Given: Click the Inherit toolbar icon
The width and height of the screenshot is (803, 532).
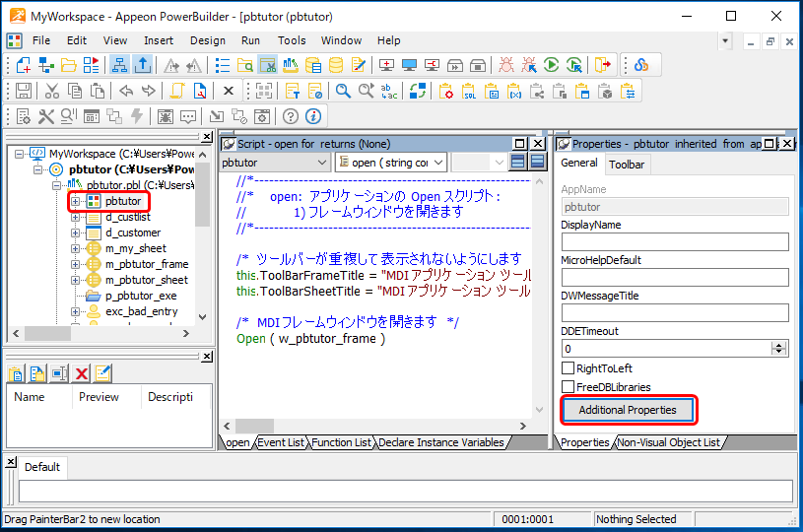Looking at the screenshot, I should [46, 65].
